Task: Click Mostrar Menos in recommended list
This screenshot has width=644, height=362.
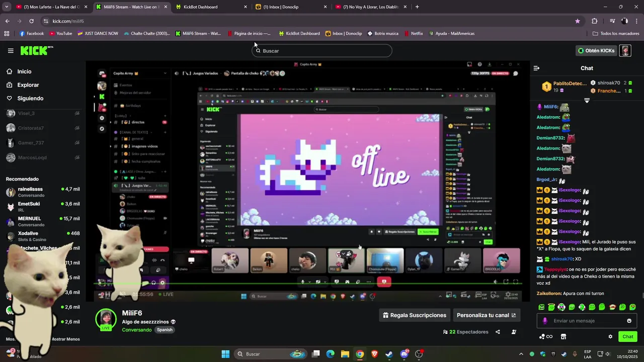Action: 65,339
